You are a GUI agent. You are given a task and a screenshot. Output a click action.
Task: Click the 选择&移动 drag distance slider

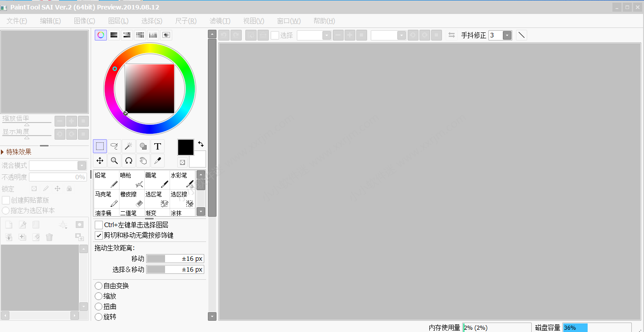[x=175, y=269]
